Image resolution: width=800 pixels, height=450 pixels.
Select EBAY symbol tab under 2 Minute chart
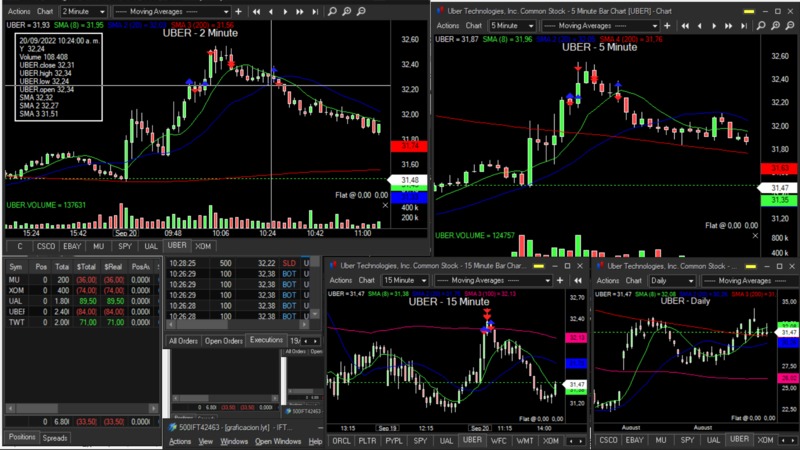(x=72, y=245)
